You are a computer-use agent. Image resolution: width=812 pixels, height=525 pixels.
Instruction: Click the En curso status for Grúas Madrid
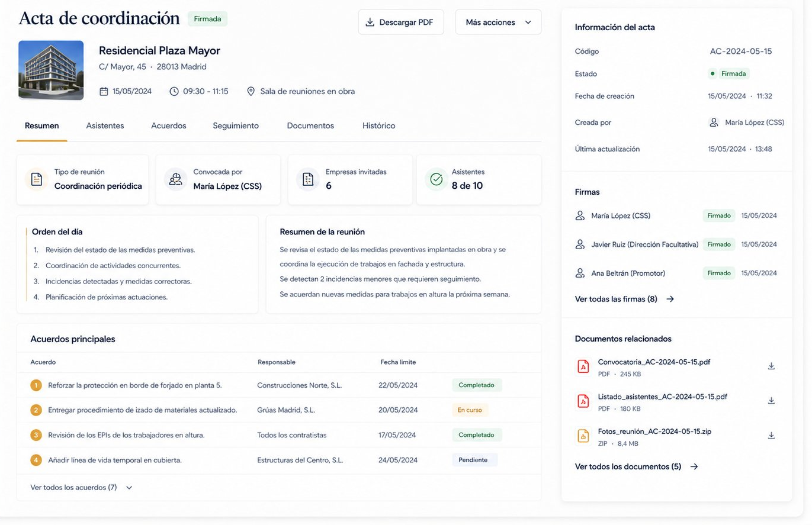pyautogui.click(x=470, y=410)
